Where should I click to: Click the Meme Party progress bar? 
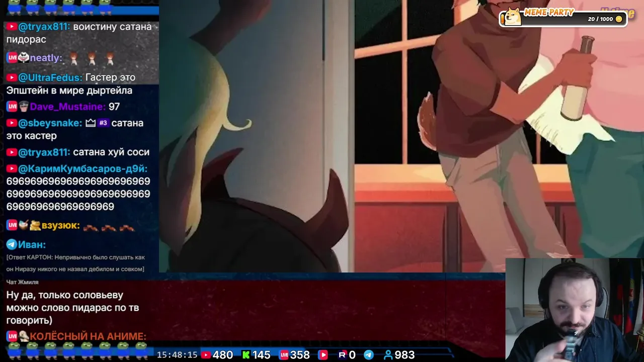563,19
